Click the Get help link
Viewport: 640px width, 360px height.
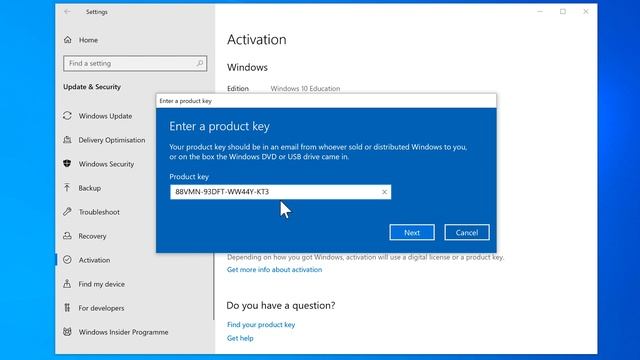[240, 338]
